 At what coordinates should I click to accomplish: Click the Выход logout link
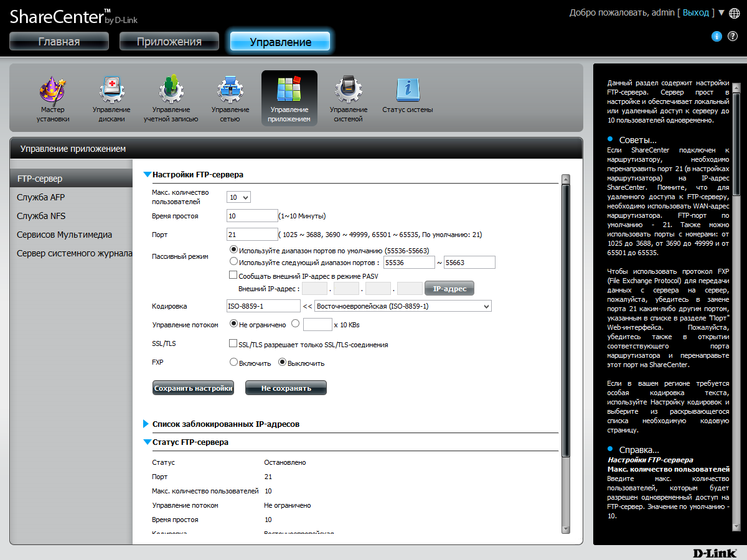[x=696, y=12]
